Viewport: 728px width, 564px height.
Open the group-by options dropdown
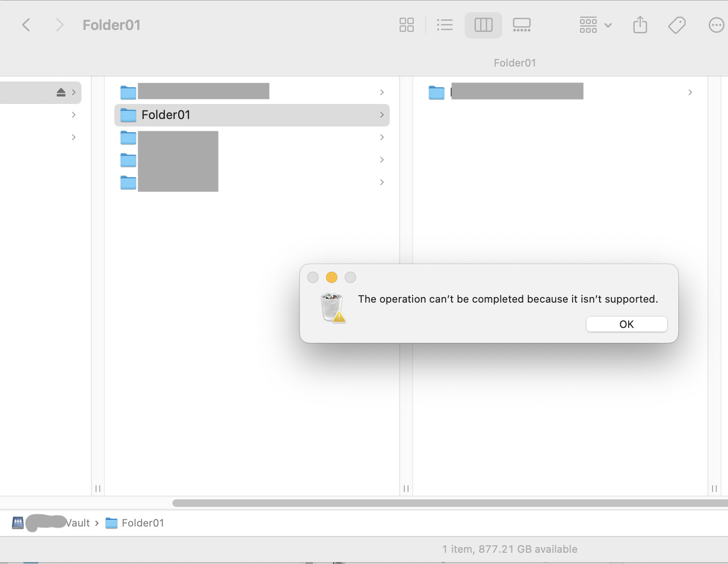click(595, 25)
